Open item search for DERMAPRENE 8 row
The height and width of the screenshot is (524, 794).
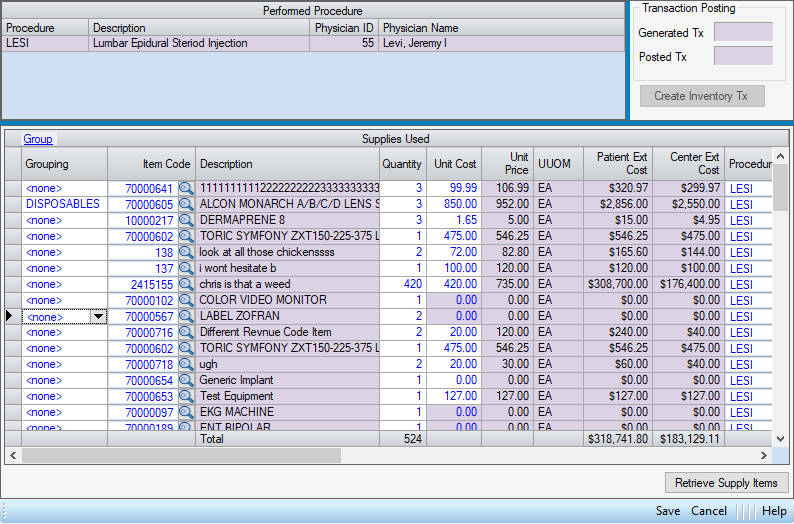click(x=186, y=220)
